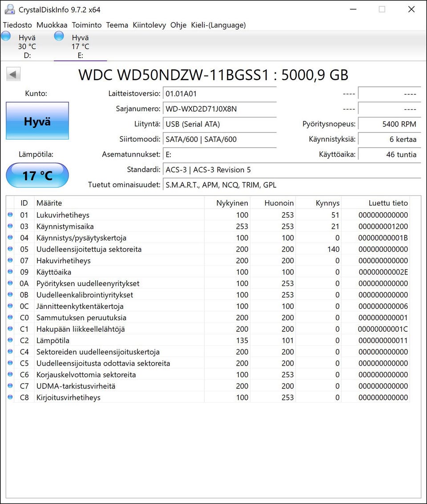427x504 pixels.
Task: Click raw value 00000000001C for Hakupään liikkeellelähtöjä
Action: pos(383,329)
